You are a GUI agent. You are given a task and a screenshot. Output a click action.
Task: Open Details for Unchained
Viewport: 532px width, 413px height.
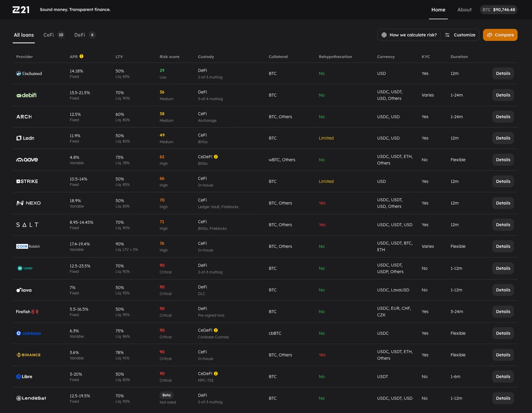pyautogui.click(x=503, y=74)
